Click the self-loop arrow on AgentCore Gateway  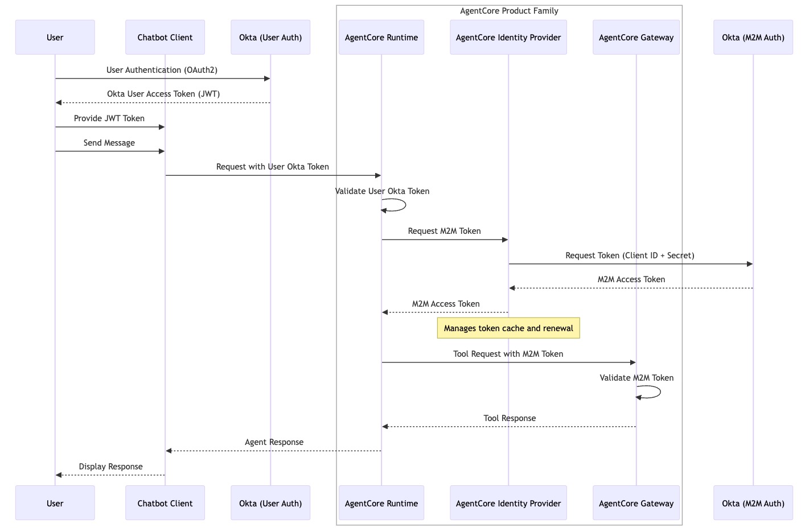649,392
